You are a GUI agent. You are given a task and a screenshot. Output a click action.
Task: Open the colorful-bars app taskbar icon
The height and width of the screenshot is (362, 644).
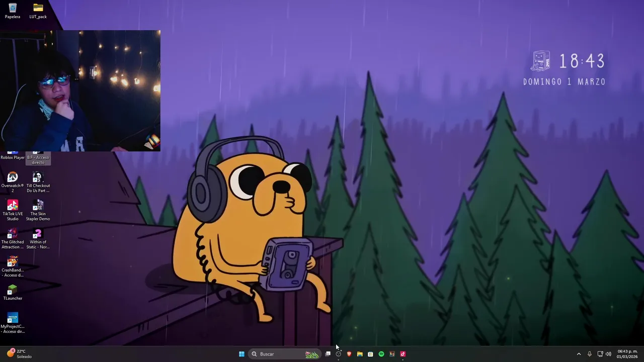392,354
